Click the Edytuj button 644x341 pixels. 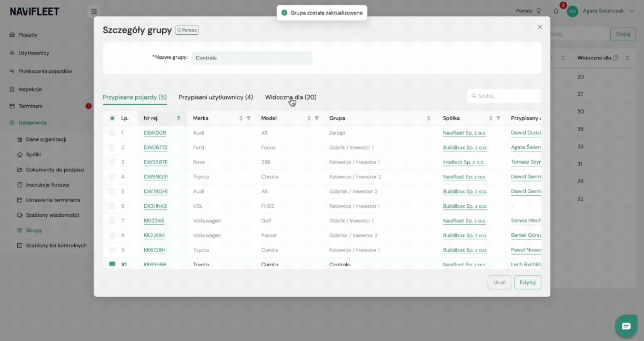point(528,283)
